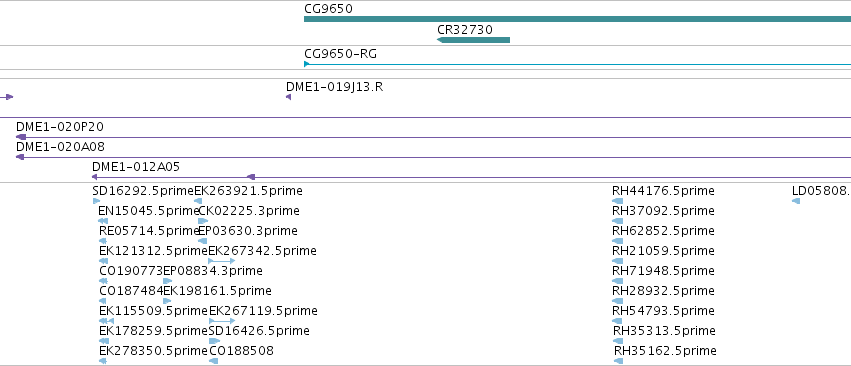
Task: Click the CR32730 gene arrow glyph
Action: pos(473,40)
